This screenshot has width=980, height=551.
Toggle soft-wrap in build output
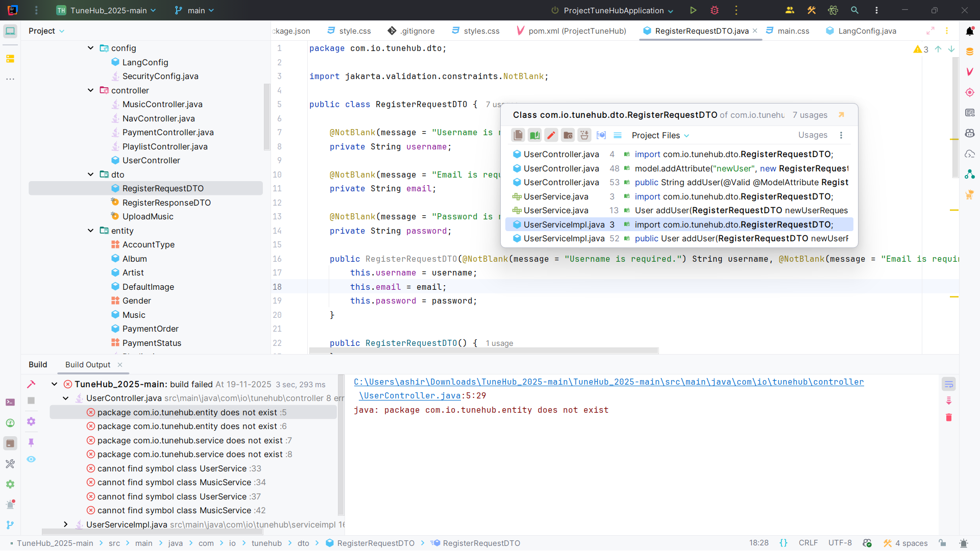[x=949, y=384]
